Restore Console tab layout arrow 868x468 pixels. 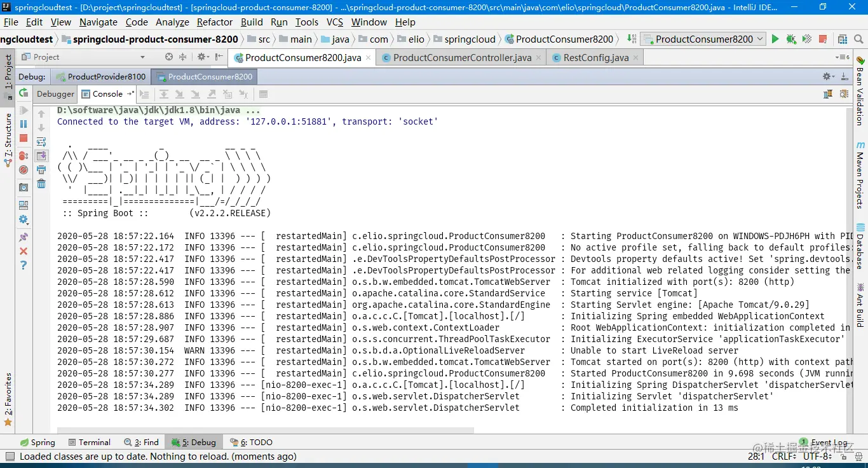tap(130, 93)
